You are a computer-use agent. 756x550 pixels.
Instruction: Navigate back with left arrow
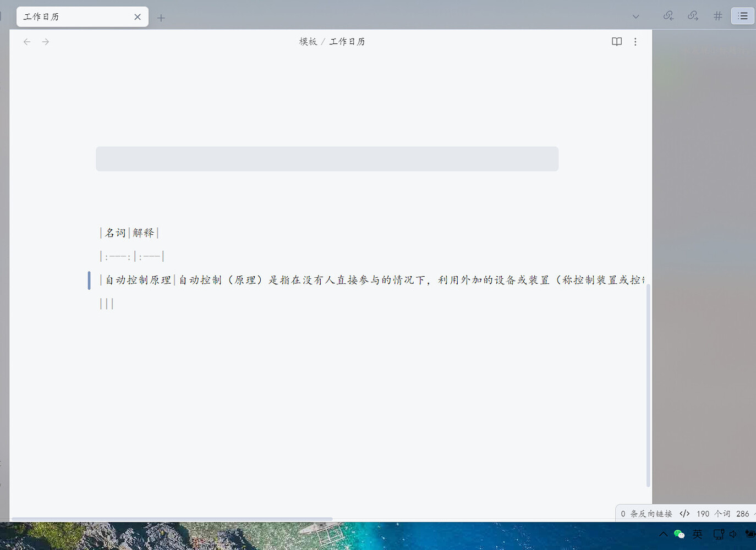point(27,42)
